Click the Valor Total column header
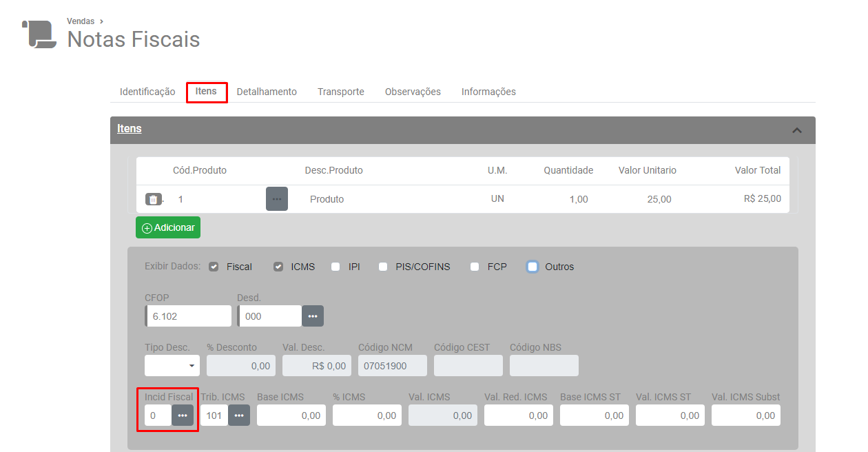 (758, 170)
